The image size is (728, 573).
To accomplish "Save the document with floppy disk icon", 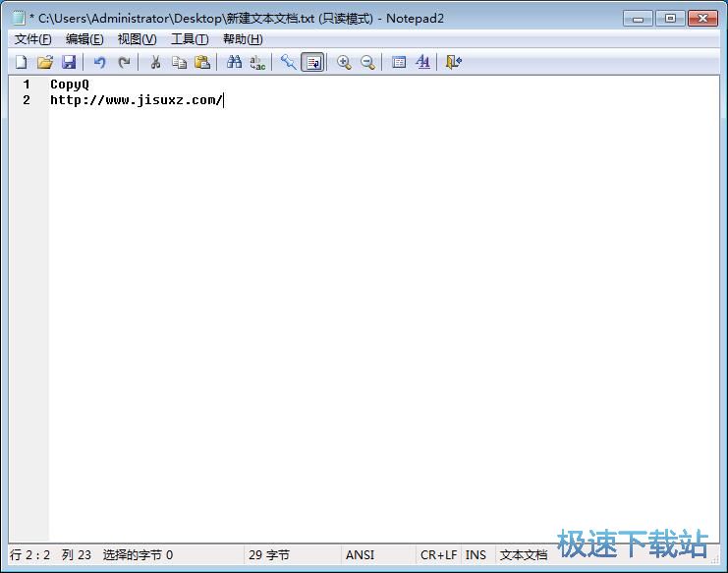I will [x=69, y=62].
